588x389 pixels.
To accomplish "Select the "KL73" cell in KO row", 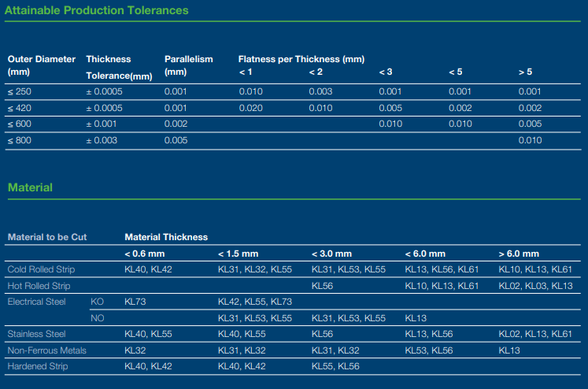I will coord(135,302).
